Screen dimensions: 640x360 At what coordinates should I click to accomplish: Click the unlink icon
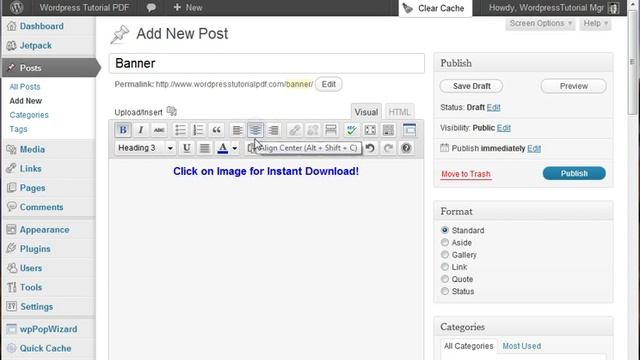[313, 130]
